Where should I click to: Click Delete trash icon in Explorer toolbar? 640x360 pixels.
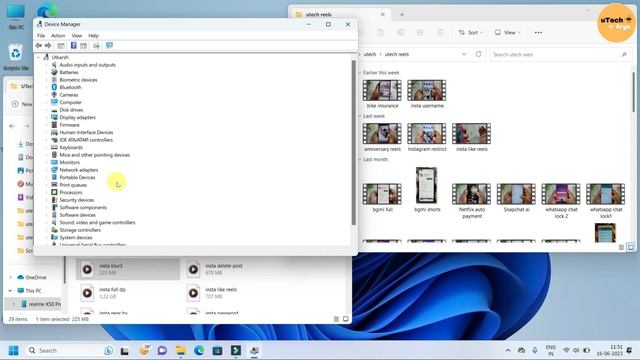pos(440,33)
